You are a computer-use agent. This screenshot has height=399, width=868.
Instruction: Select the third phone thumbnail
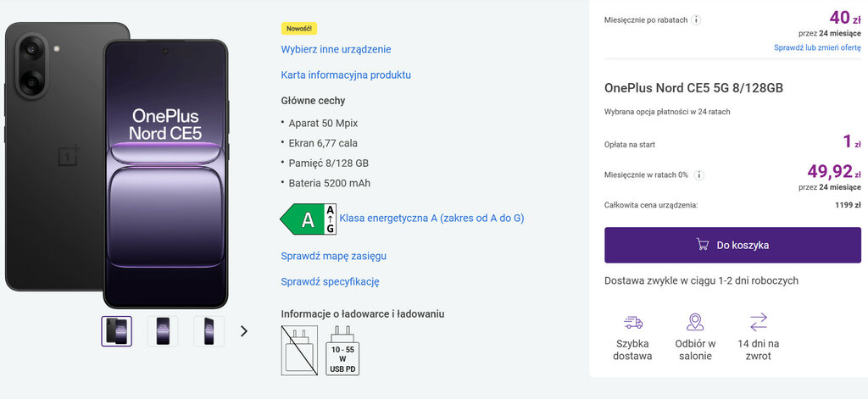click(x=209, y=331)
